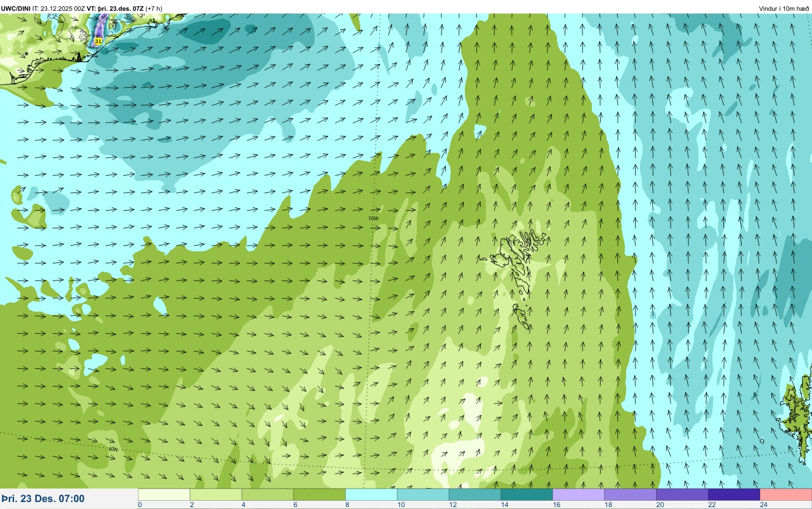The height and width of the screenshot is (509, 812).
Task: Click the legend scale number '20'
Action: coord(659,505)
